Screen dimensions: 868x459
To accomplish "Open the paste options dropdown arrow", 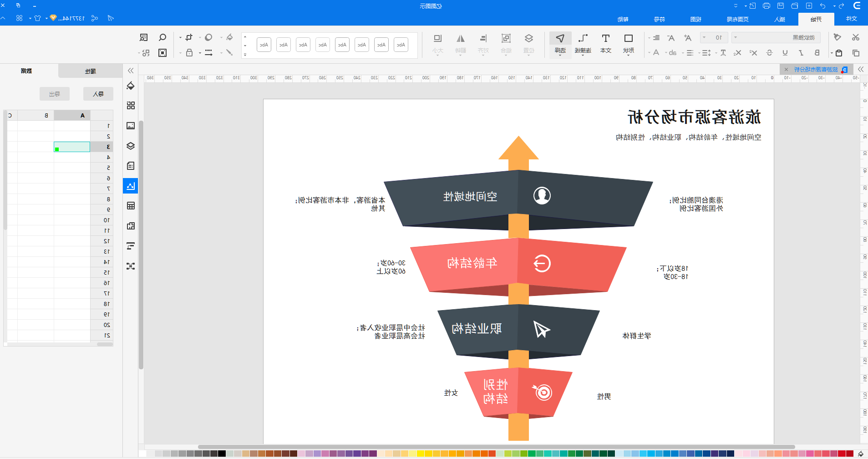I will [832, 53].
